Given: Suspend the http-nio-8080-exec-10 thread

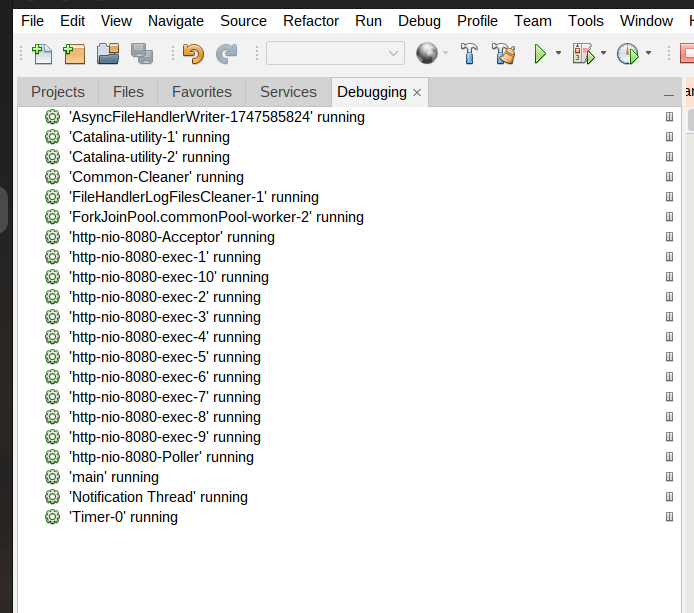Looking at the screenshot, I should (x=669, y=277).
